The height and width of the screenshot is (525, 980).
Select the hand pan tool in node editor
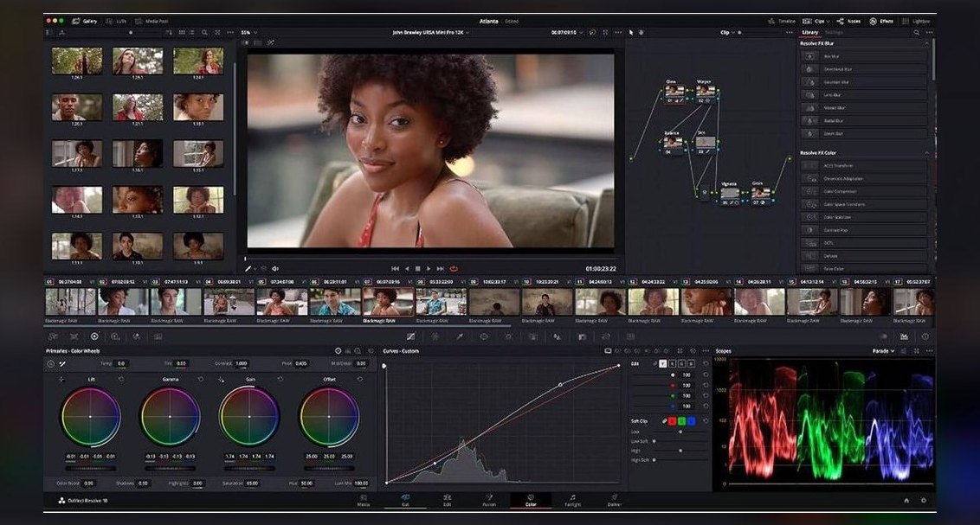[642, 33]
